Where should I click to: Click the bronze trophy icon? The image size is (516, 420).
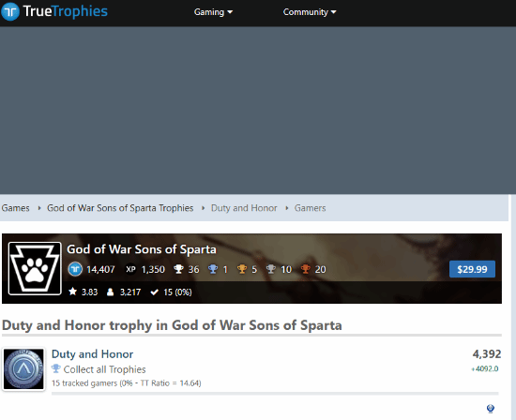[x=306, y=269]
